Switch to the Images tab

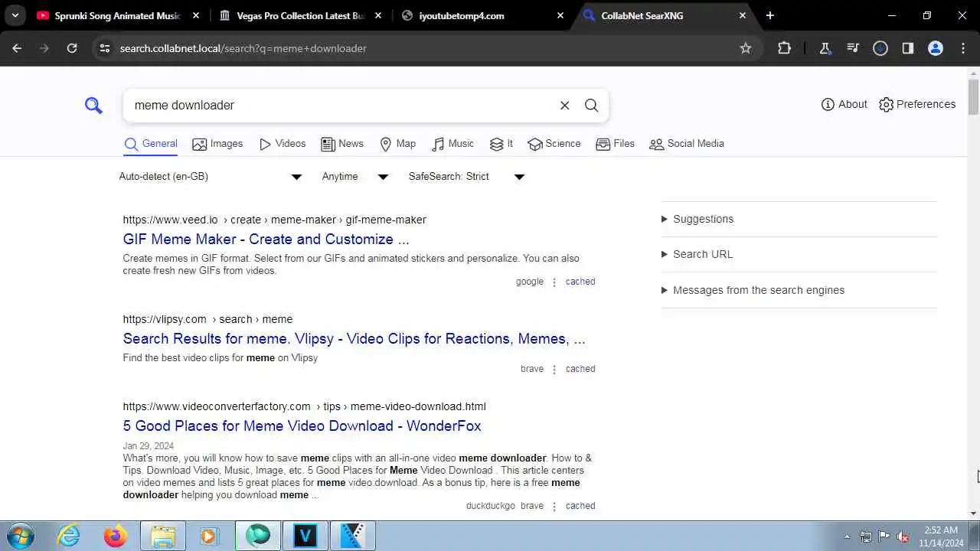coord(217,144)
